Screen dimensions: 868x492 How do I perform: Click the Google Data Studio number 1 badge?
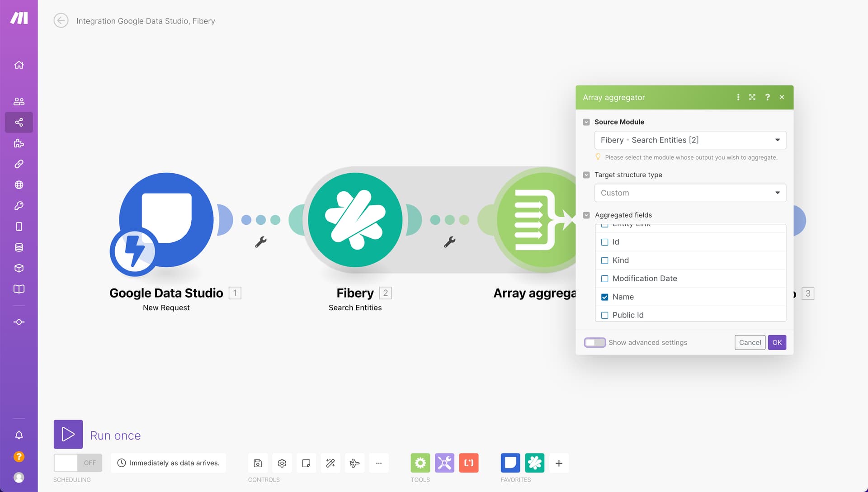(235, 293)
